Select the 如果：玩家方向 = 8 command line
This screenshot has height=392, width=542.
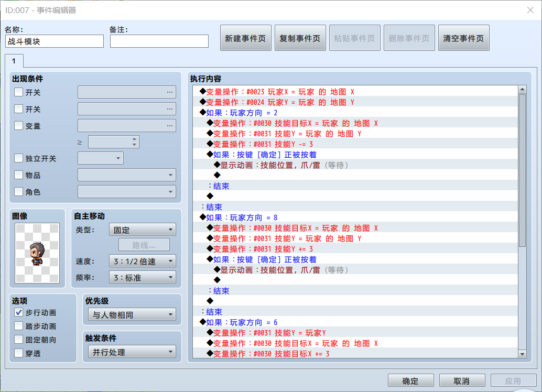pos(355,217)
